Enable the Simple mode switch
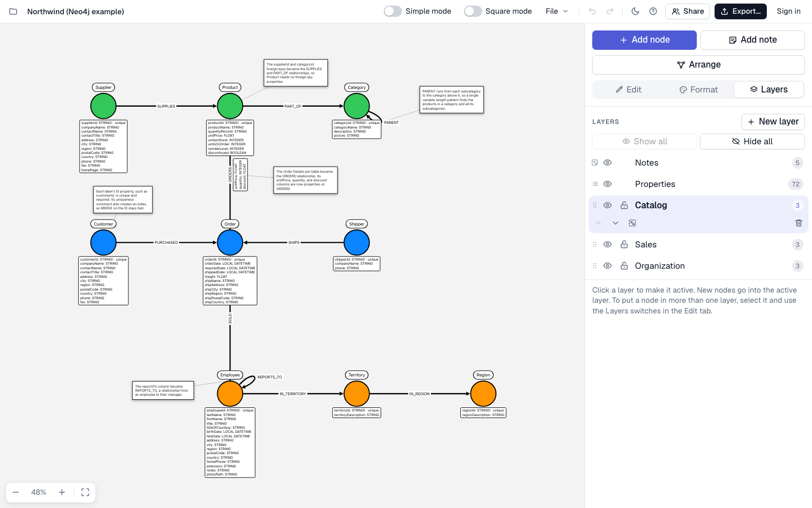The image size is (812, 508). pyautogui.click(x=393, y=11)
